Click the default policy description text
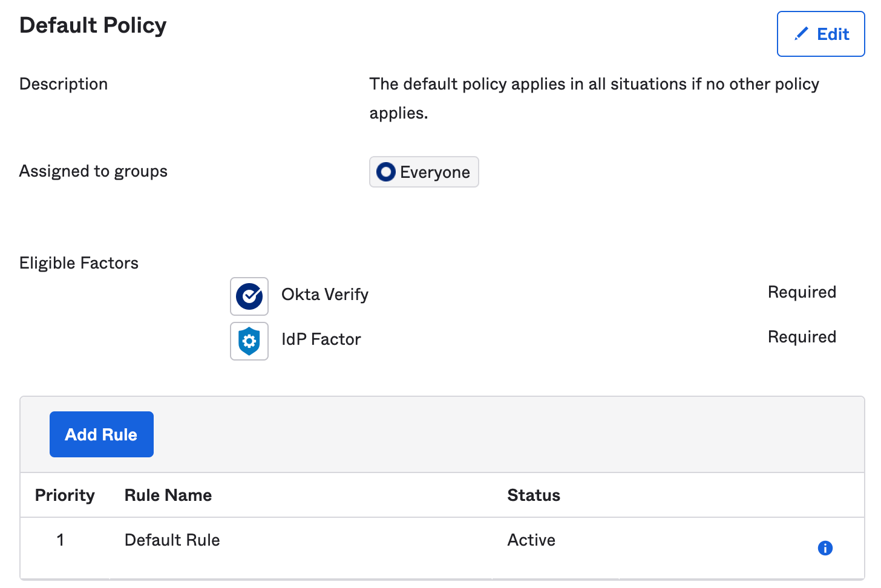The height and width of the screenshot is (588, 881). pos(594,99)
